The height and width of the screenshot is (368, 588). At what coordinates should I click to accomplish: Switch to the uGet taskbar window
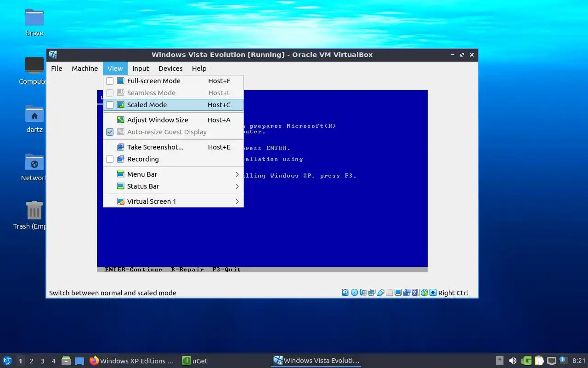(x=195, y=361)
